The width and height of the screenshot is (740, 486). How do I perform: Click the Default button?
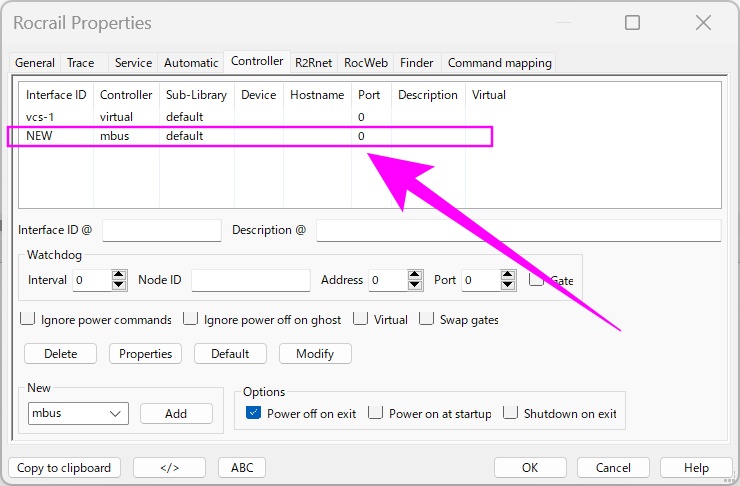pyautogui.click(x=230, y=354)
